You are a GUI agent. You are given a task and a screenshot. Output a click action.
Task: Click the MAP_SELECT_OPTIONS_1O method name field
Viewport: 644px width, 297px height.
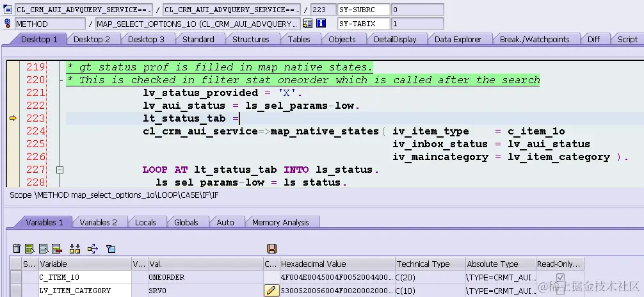198,24
